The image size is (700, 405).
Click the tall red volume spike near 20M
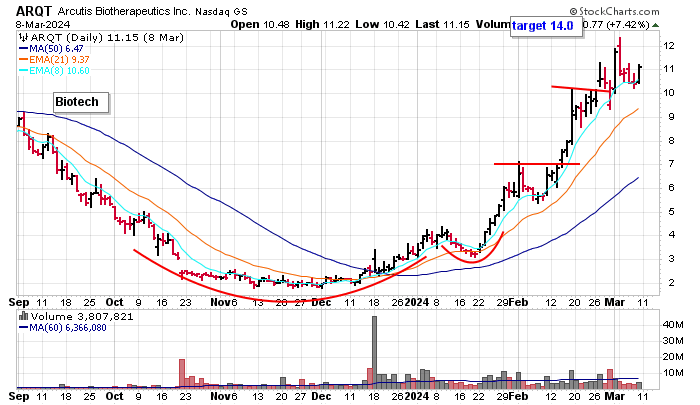point(182,373)
